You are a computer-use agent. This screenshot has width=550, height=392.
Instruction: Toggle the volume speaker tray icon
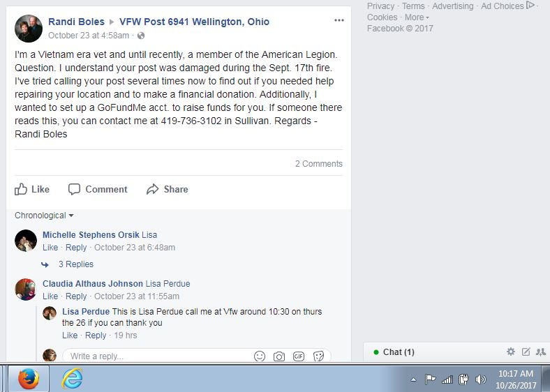pyautogui.click(x=480, y=379)
